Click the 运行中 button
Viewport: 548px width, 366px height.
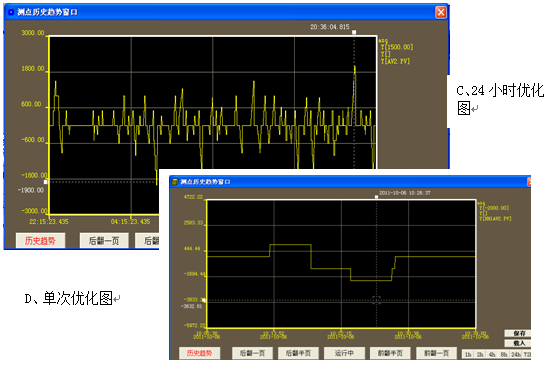point(344,353)
